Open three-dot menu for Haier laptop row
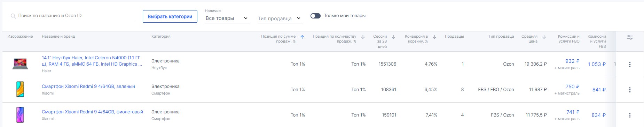644x127 pixels. point(630,64)
